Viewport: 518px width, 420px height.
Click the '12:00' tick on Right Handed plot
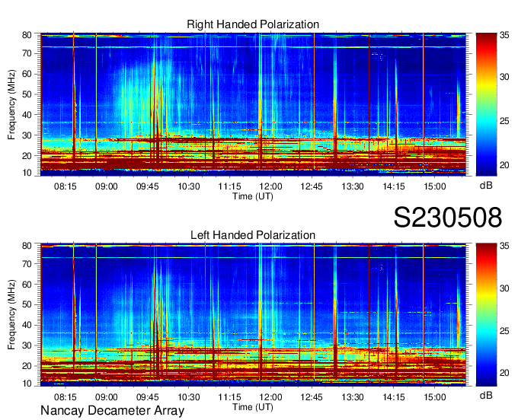[x=270, y=186]
